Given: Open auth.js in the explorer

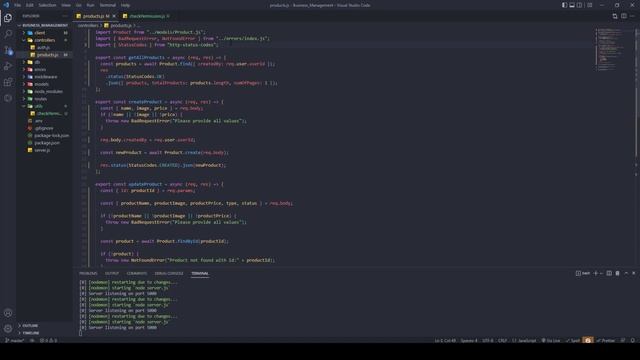Looking at the screenshot, I should (44, 47).
